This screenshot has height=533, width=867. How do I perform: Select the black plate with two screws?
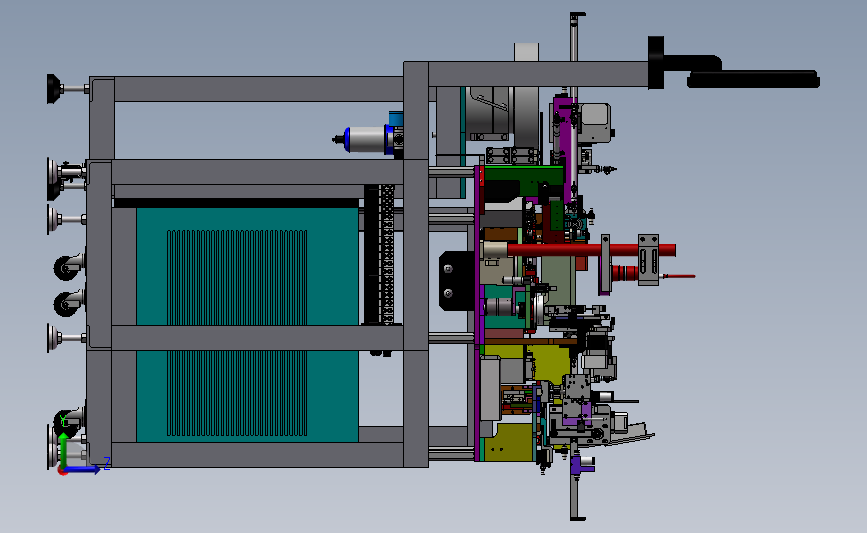[x=457, y=280]
